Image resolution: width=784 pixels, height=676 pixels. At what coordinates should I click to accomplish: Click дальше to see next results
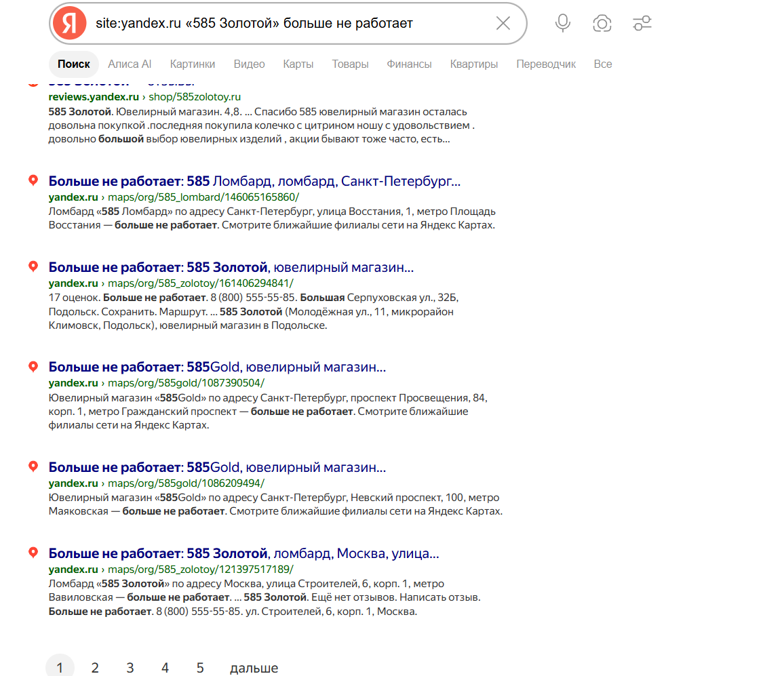pyautogui.click(x=254, y=668)
